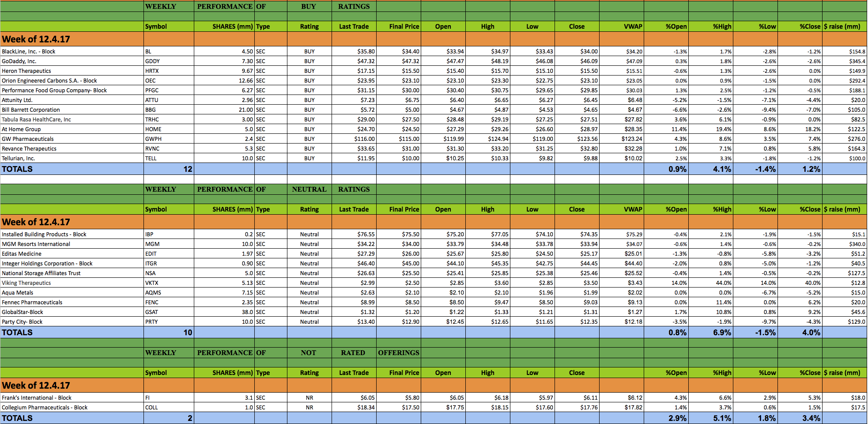
Task: Click the COLL symbol cell
Action: [169, 407]
